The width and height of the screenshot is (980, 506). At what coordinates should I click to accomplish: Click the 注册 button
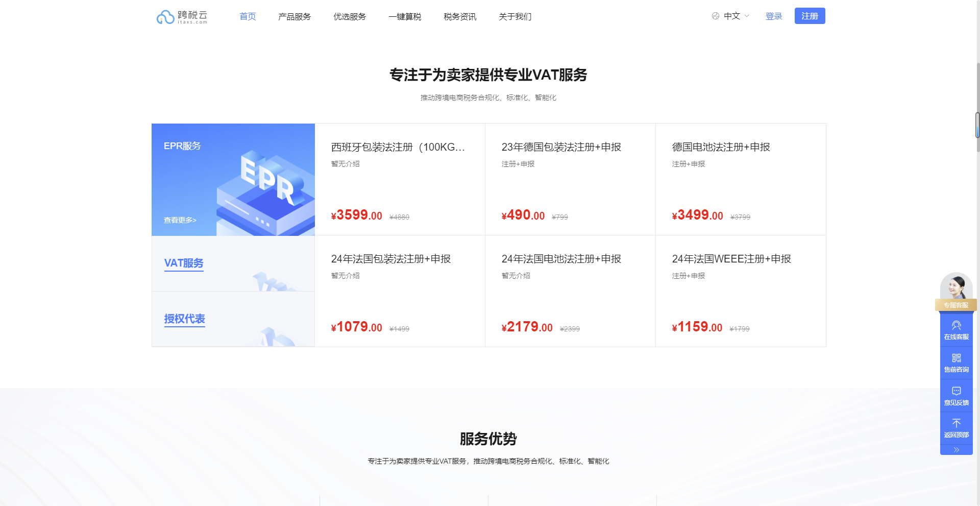click(810, 16)
